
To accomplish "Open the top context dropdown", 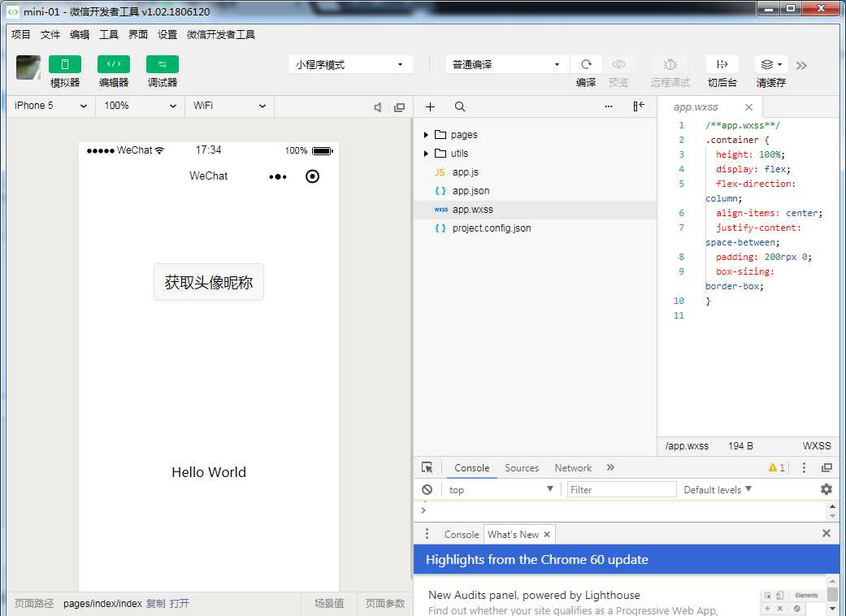I will [x=501, y=490].
